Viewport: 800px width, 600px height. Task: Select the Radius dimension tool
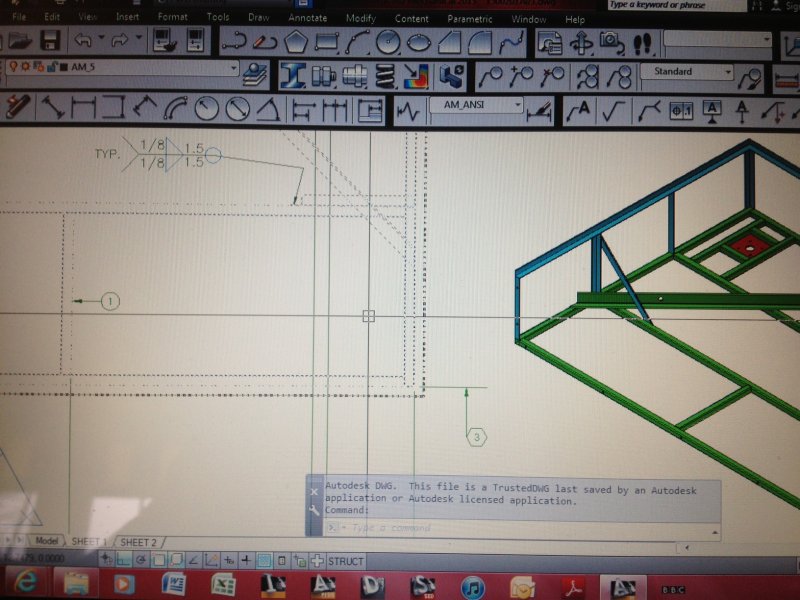pos(206,109)
